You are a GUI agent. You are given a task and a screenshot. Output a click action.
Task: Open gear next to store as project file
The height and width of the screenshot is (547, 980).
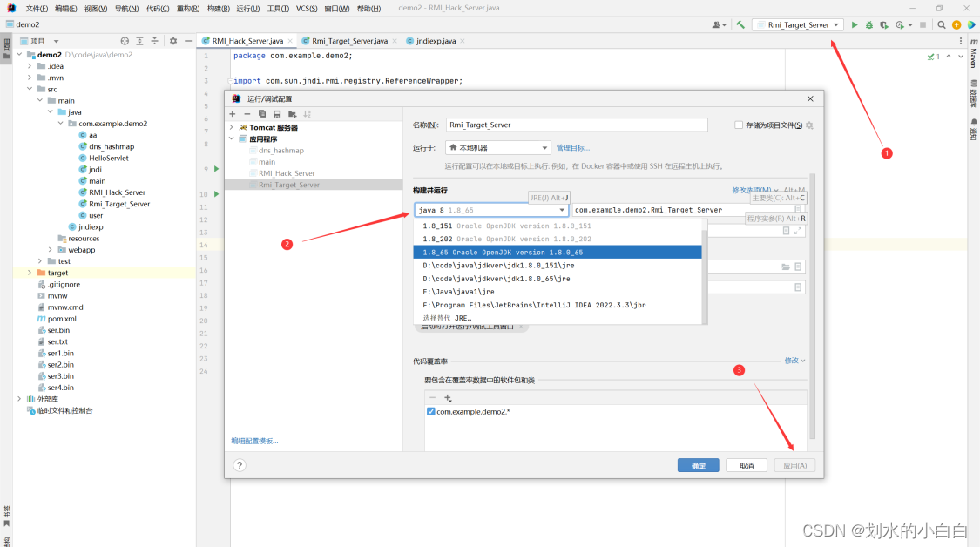pyautogui.click(x=809, y=125)
